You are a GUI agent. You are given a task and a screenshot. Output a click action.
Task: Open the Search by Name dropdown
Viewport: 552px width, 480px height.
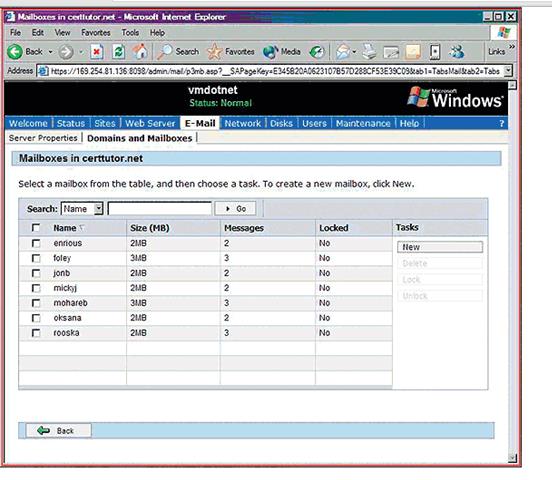pos(82,208)
